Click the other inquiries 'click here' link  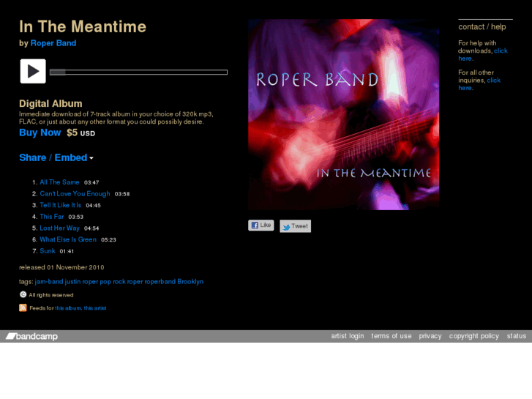tap(479, 84)
